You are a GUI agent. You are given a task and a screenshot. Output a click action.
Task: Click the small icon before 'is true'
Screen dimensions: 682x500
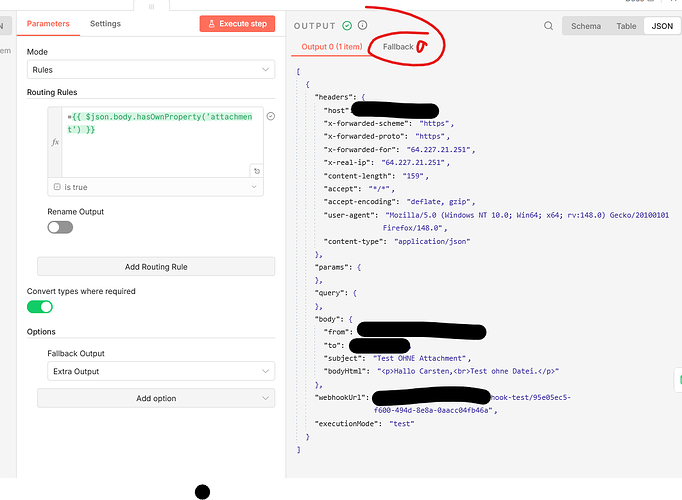click(57, 187)
